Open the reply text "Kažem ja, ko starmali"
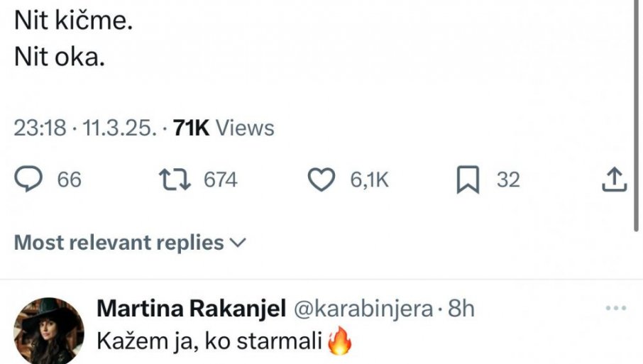The height and width of the screenshot is (364, 643). click(x=211, y=343)
